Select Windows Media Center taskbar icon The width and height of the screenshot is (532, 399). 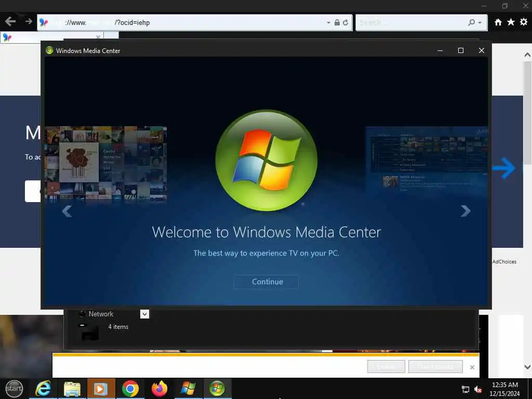(x=217, y=389)
